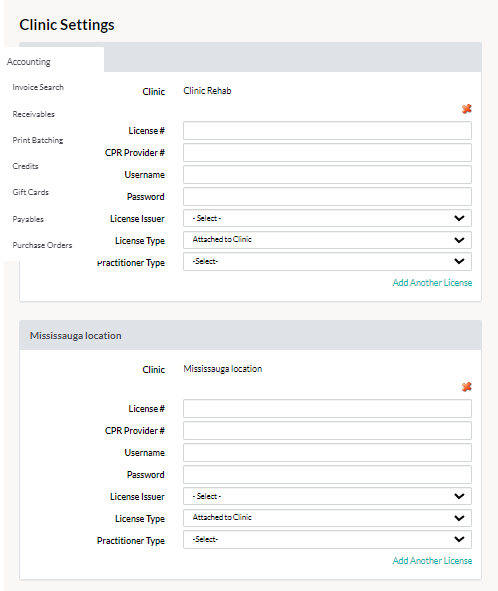This screenshot has height=591, width=498.
Task: Choose Gift Cards menu item
Action: click(x=31, y=192)
